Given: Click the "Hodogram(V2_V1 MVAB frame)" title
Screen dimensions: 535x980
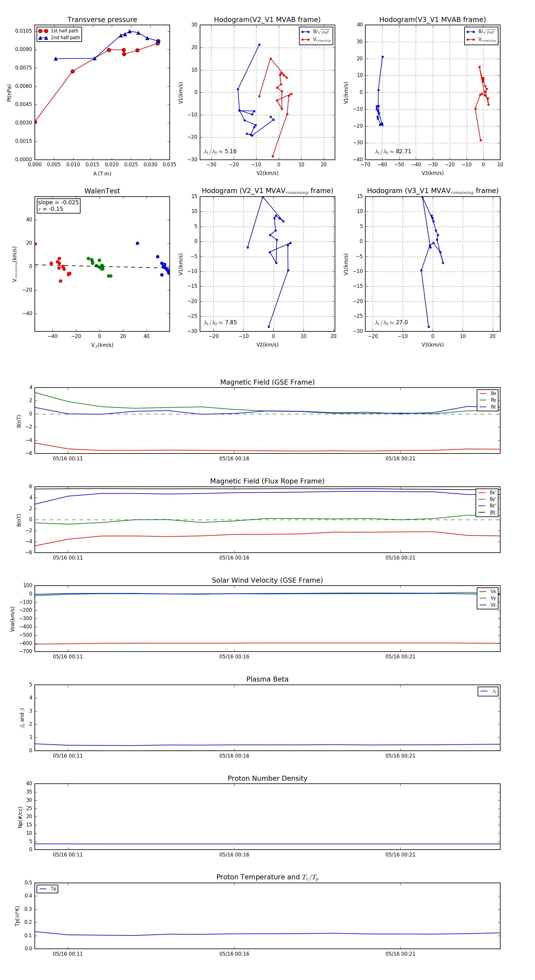Looking at the screenshot, I should point(267,20).
